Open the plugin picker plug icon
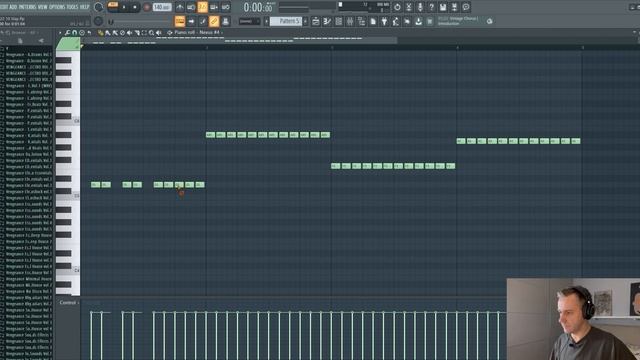This screenshot has width=640, height=360. 384,21
